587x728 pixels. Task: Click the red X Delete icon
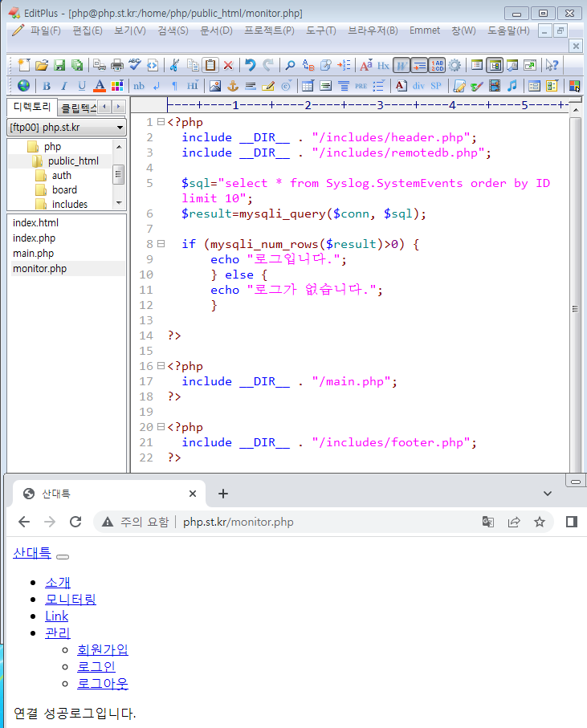pyautogui.click(x=228, y=65)
